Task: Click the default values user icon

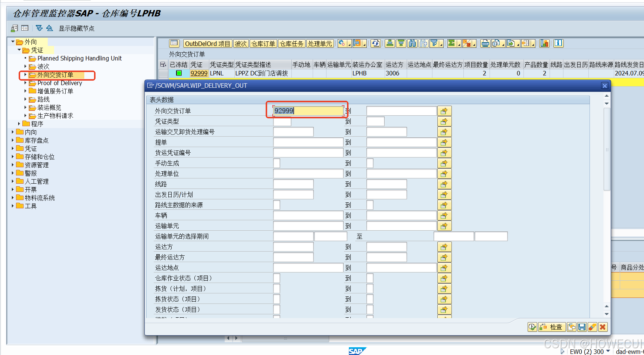Action: (15, 28)
